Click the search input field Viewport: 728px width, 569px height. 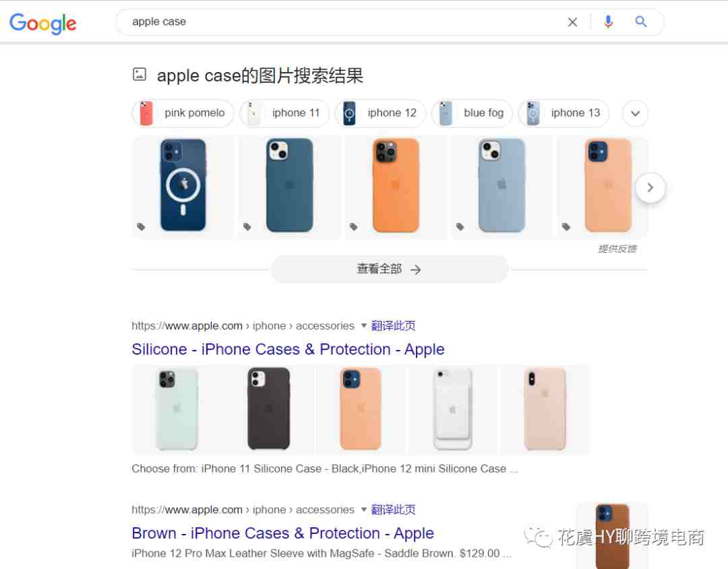point(344,22)
